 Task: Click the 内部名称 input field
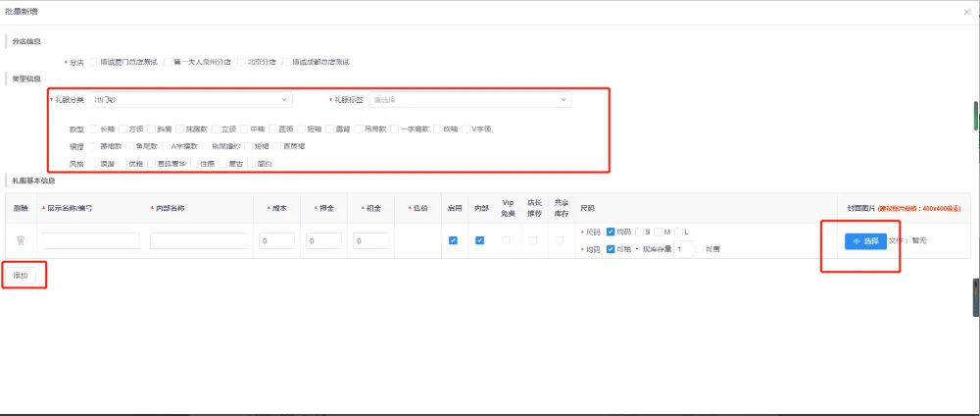tap(199, 240)
